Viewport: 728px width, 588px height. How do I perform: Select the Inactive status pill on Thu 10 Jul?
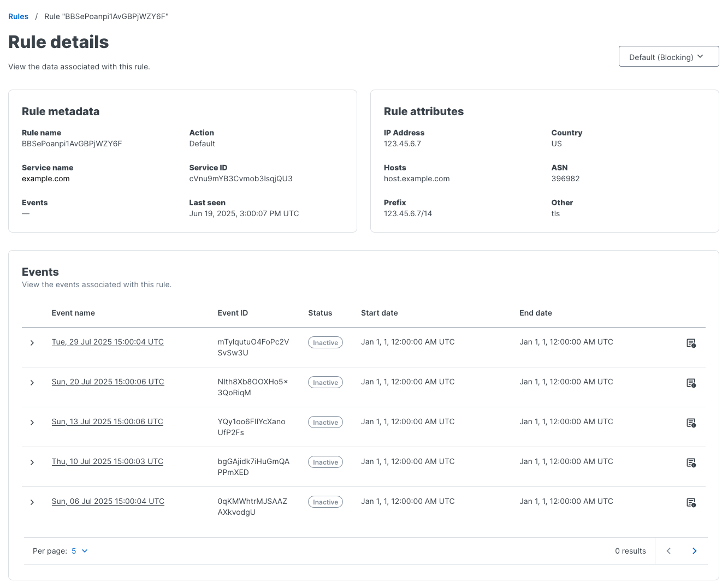pos(325,462)
